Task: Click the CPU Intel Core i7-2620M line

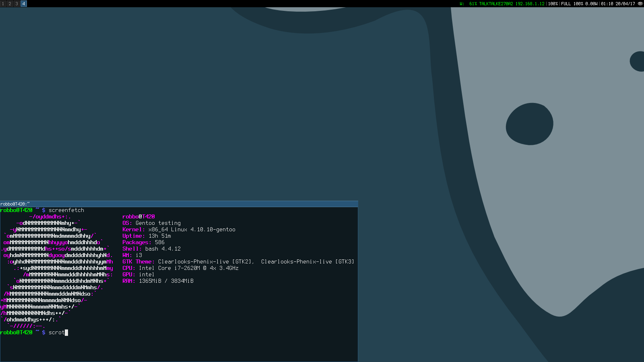Action: (x=180, y=268)
